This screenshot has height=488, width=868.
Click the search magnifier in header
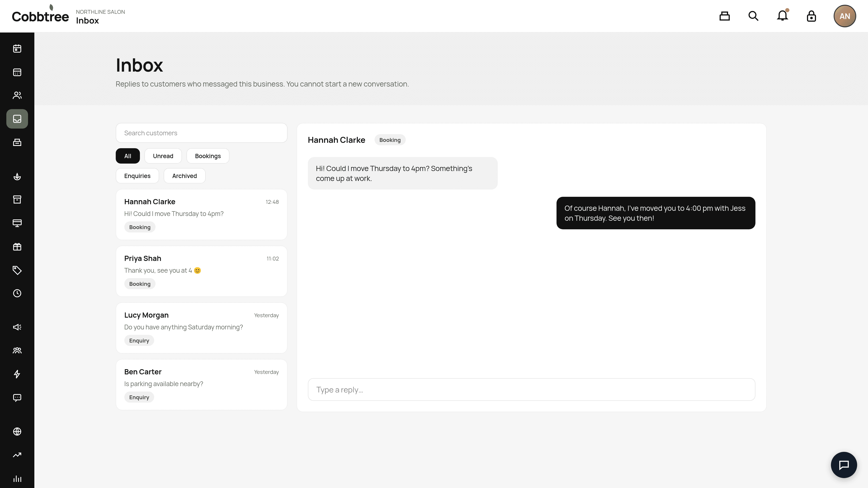[753, 16]
